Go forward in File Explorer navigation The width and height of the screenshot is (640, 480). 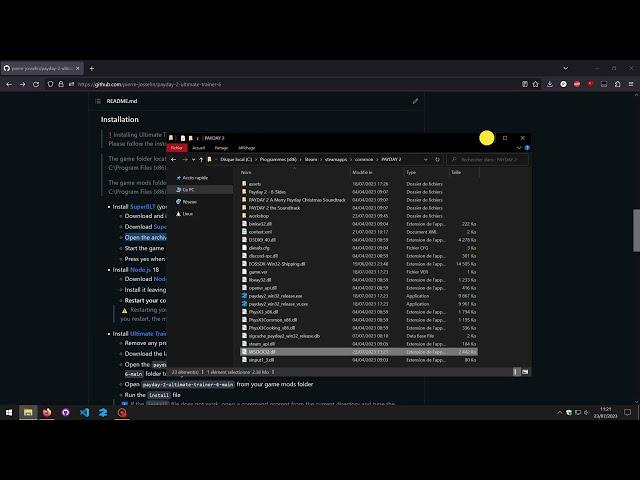click(x=185, y=160)
